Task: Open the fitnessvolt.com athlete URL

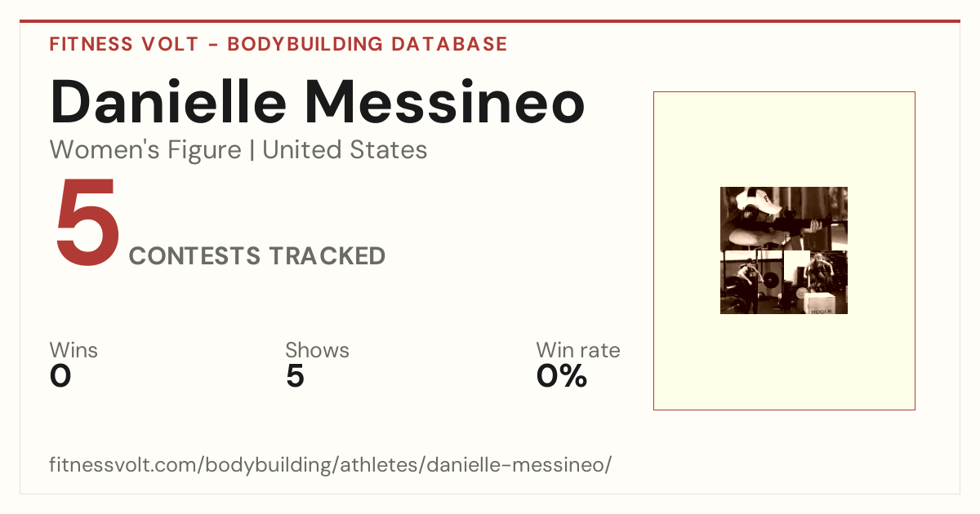Action: tap(331, 465)
